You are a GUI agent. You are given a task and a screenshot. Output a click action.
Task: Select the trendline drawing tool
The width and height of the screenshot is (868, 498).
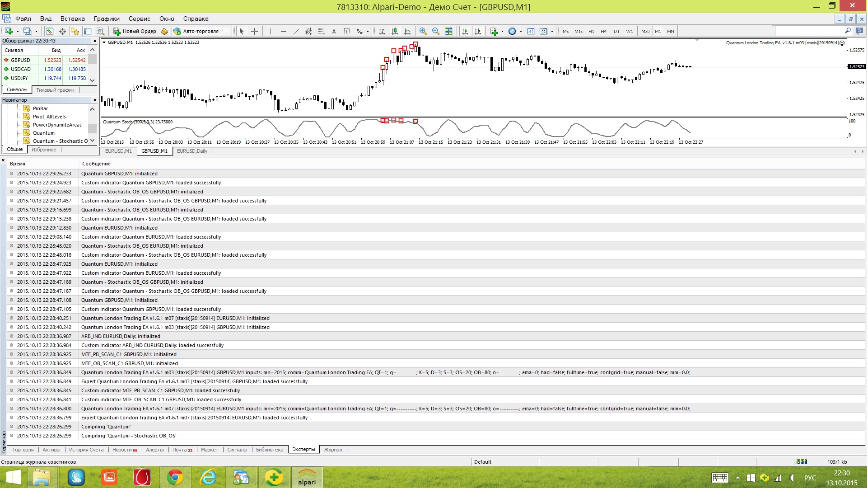[296, 31]
